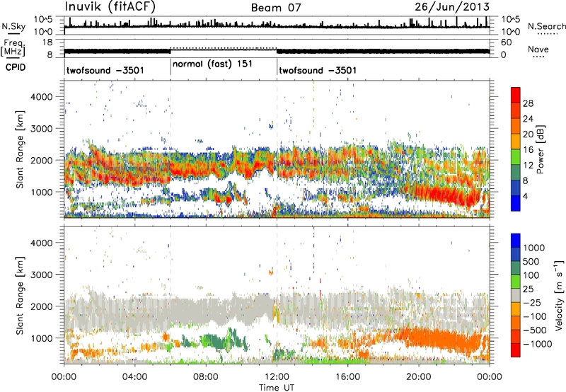Click the "twofsound -3501" label at the plot start
Image resolution: width=566 pixels, height=392 pixels.
pyautogui.click(x=105, y=70)
